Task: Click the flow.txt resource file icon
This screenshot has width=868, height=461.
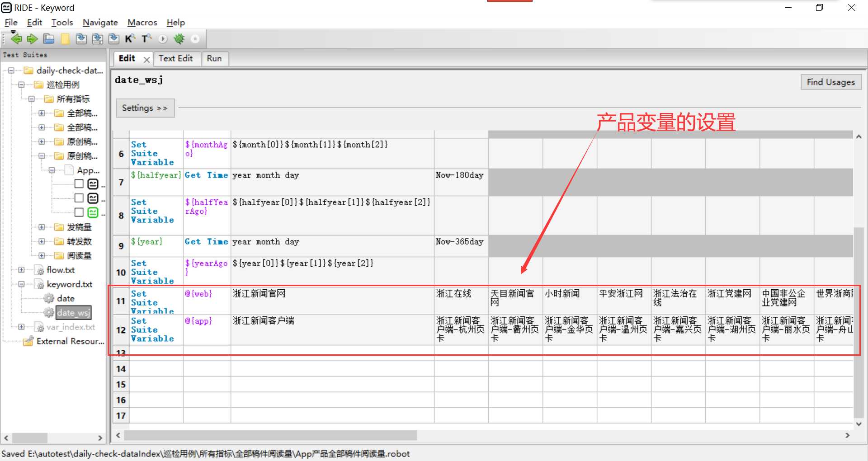Action: [39, 270]
